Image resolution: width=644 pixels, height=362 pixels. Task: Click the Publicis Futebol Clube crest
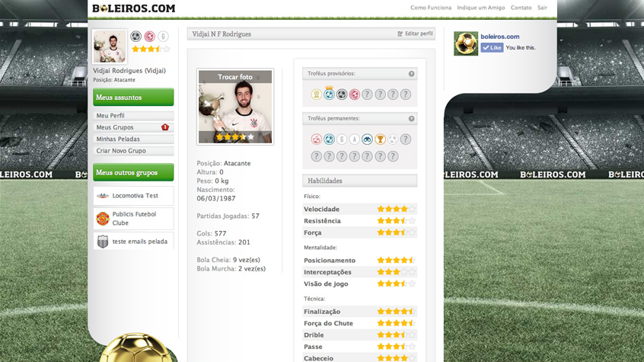(x=103, y=219)
